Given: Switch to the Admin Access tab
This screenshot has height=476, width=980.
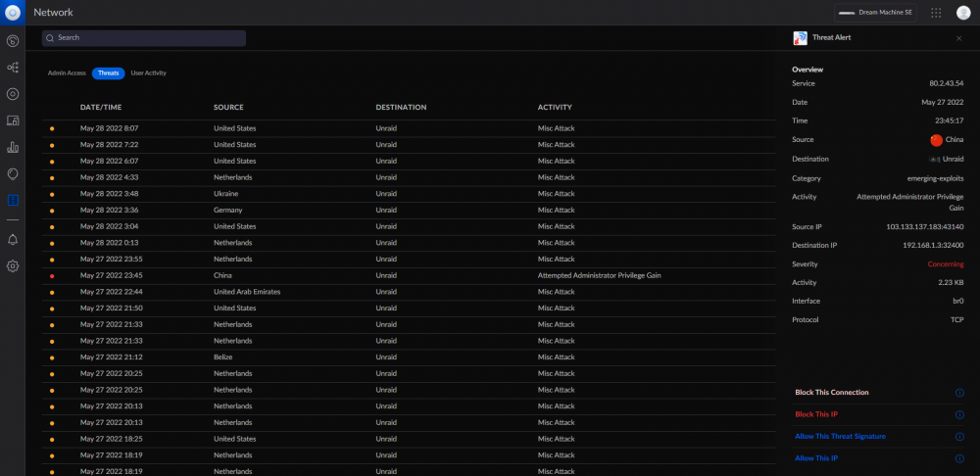Looking at the screenshot, I should pos(67,73).
